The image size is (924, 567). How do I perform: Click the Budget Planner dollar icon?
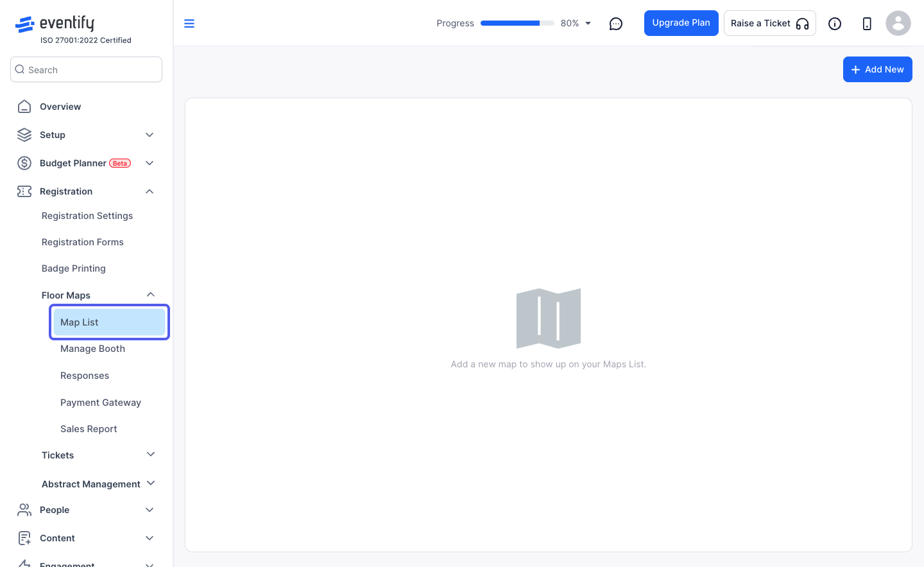click(x=24, y=163)
